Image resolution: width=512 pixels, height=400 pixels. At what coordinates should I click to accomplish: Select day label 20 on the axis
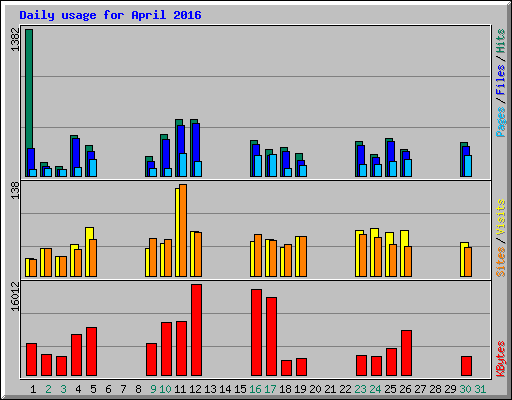(315, 389)
